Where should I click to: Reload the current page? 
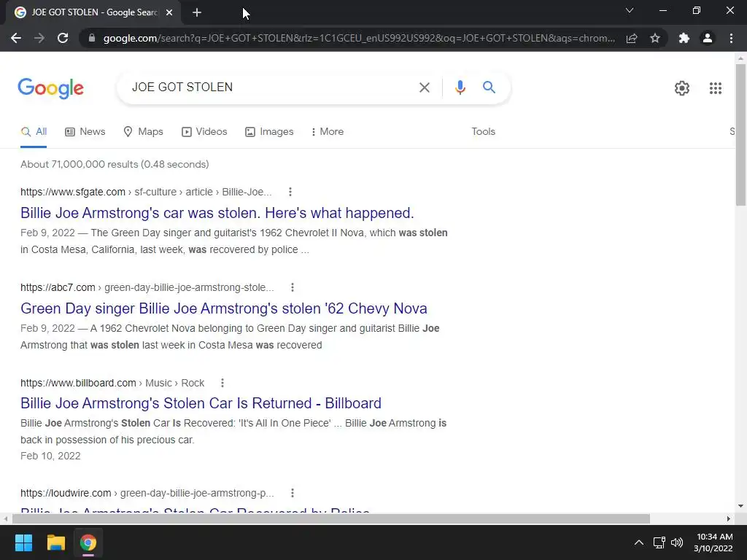pos(63,38)
